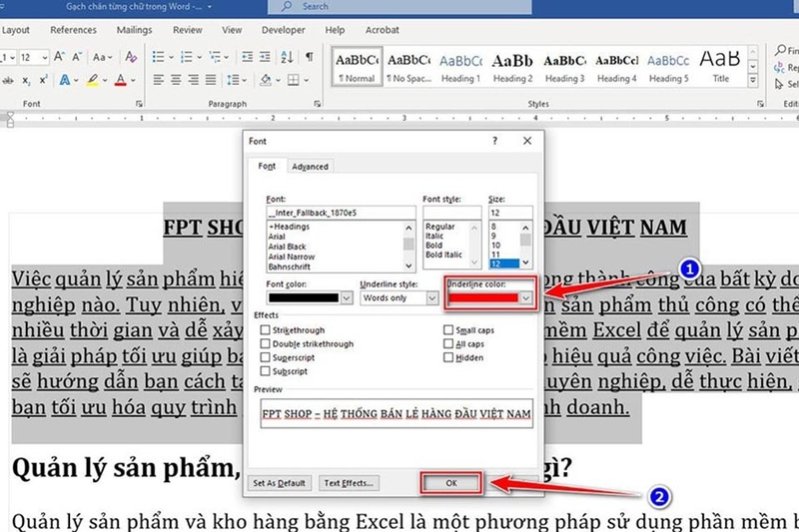Screen dimensions: 799x532
Task: Confirm the Font dialog with OK
Action: (451, 483)
